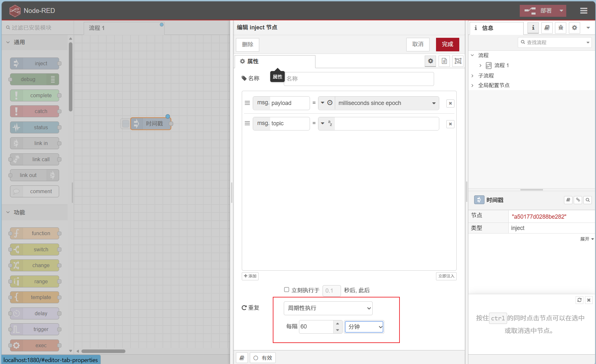Select the 信息 sidebar tab
The image size is (596, 364).
(496, 28)
